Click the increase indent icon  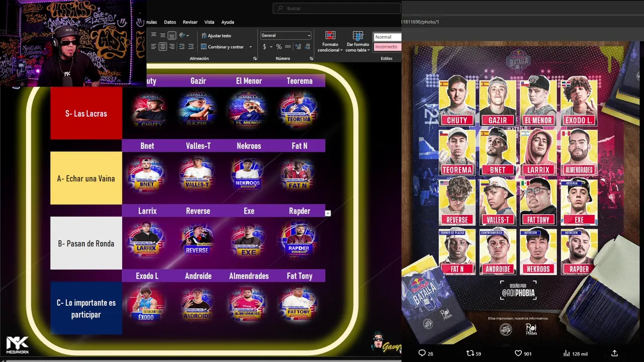tap(191, 46)
